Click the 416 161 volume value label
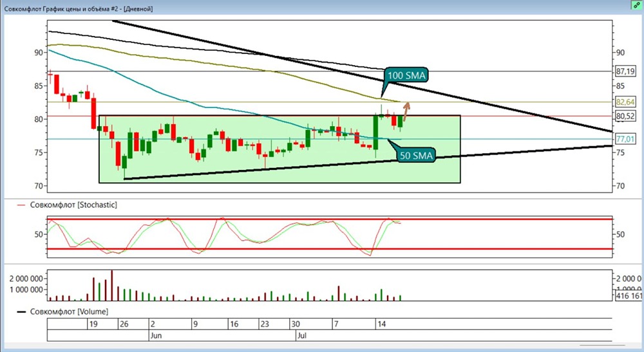The image size is (644, 352). [629, 296]
